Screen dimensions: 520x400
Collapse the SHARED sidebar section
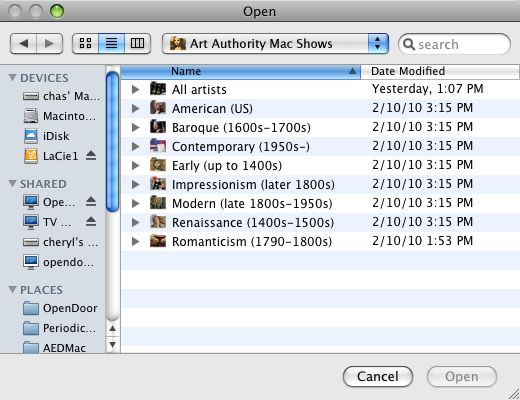[x=12, y=184]
